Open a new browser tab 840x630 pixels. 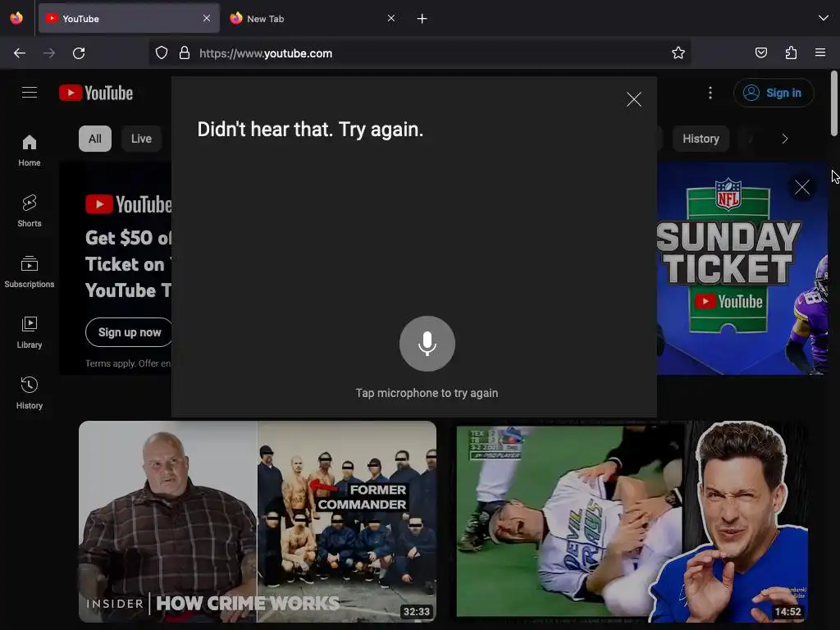tap(422, 19)
